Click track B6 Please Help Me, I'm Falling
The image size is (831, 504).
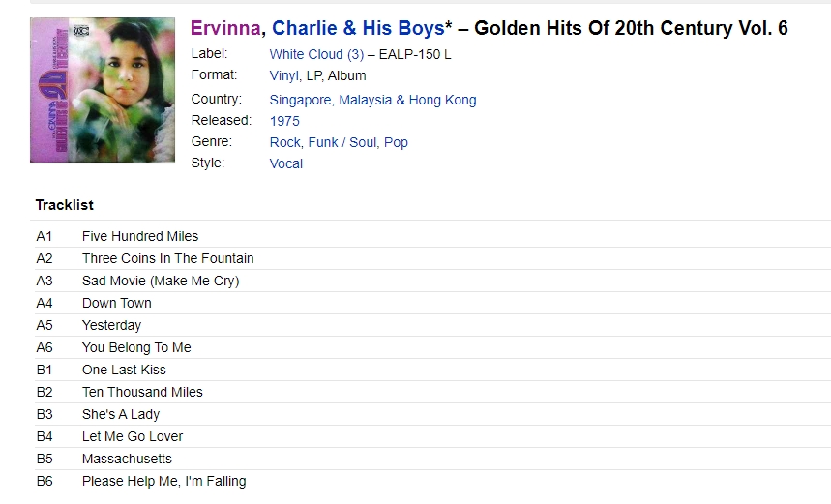163,481
